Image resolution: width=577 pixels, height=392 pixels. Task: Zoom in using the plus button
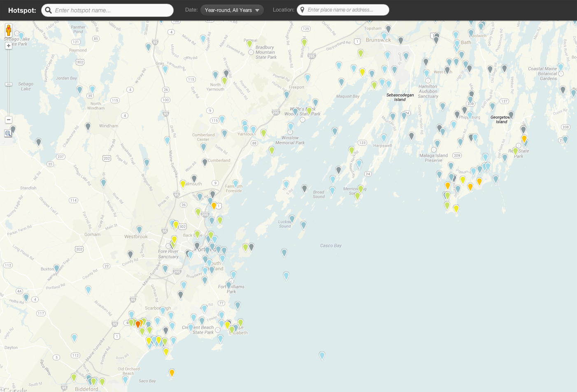pyautogui.click(x=8, y=45)
